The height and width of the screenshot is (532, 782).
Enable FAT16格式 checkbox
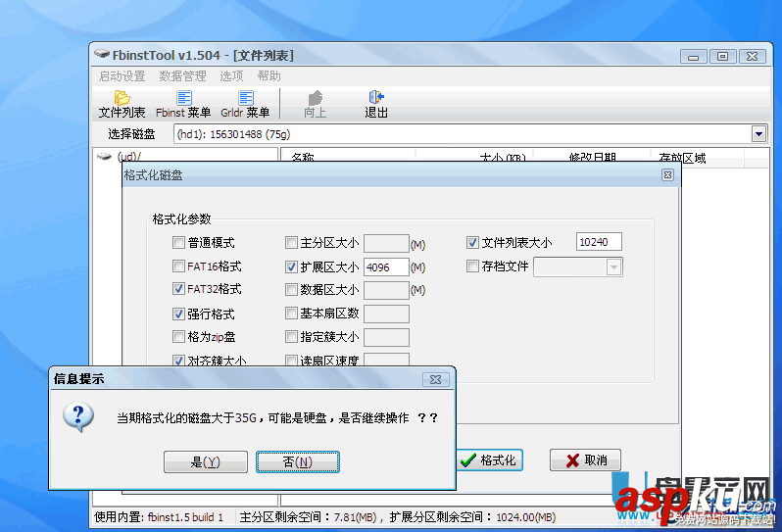click(x=178, y=266)
